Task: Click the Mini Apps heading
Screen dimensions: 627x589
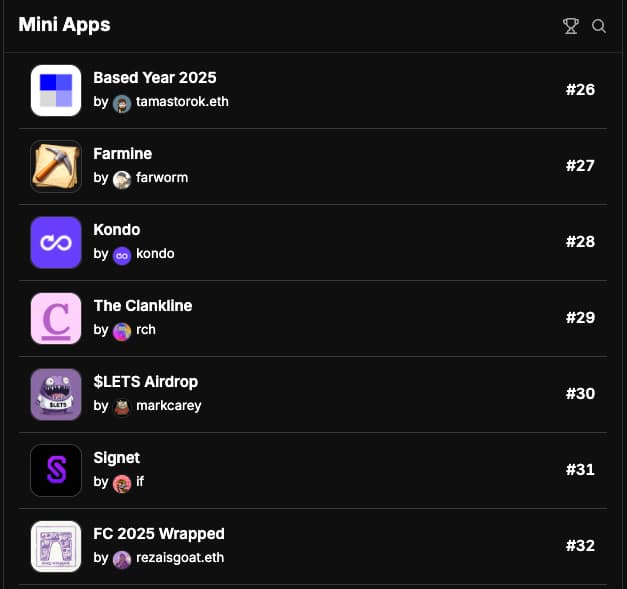Action: (64, 25)
